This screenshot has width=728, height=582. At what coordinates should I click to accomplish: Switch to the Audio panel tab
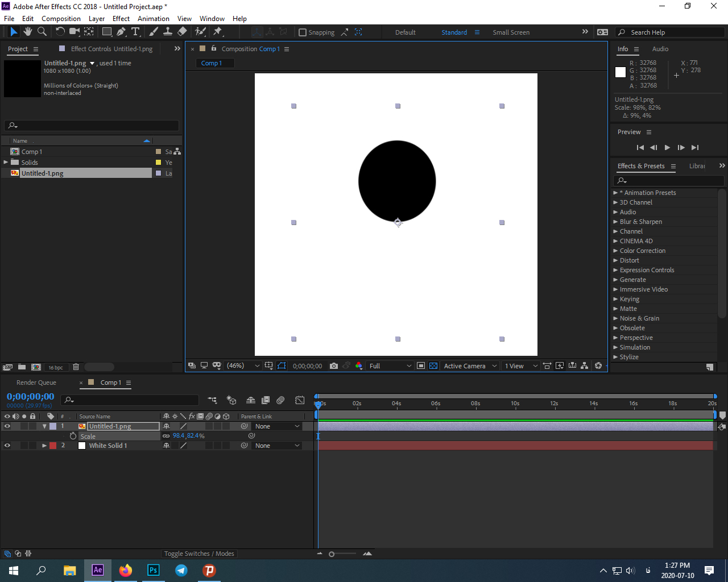[660, 49]
